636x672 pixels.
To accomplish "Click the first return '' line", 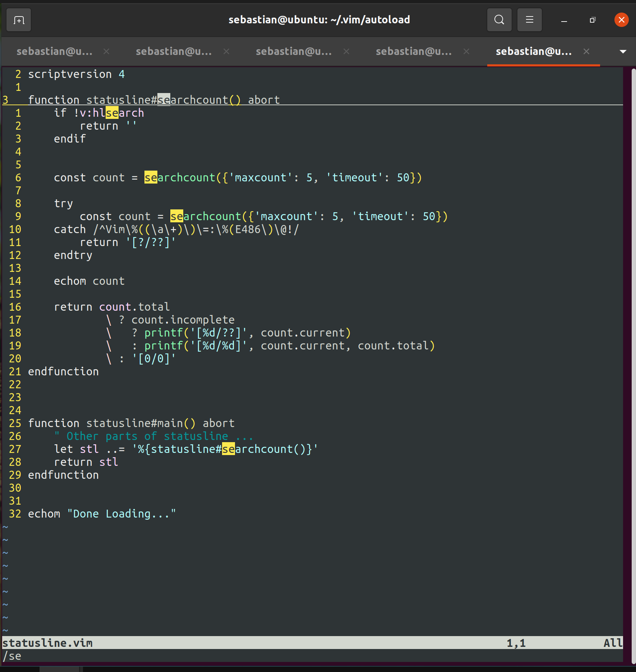I will point(108,126).
